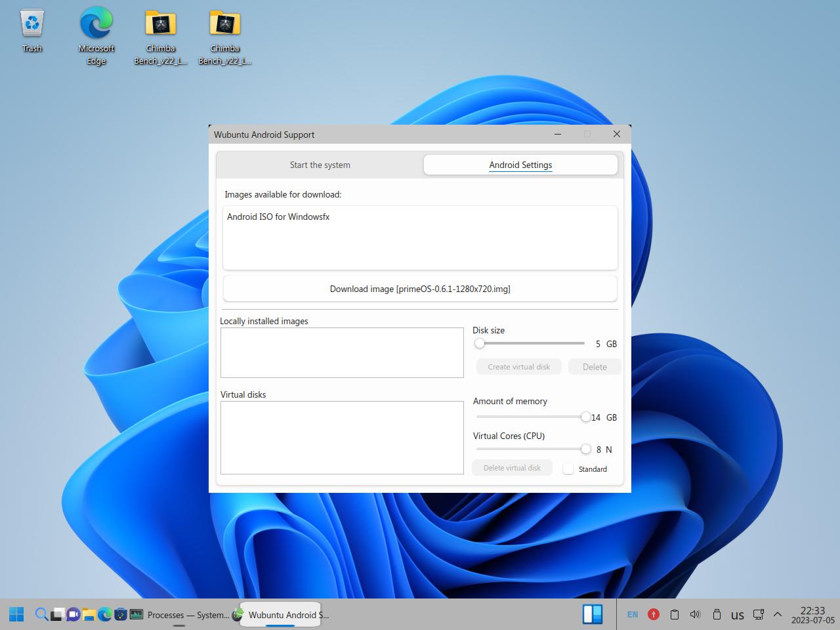840x630 pixels.
Task: Launch Microsoft Edge from the desktop
Action: click(x=96, y=36)
